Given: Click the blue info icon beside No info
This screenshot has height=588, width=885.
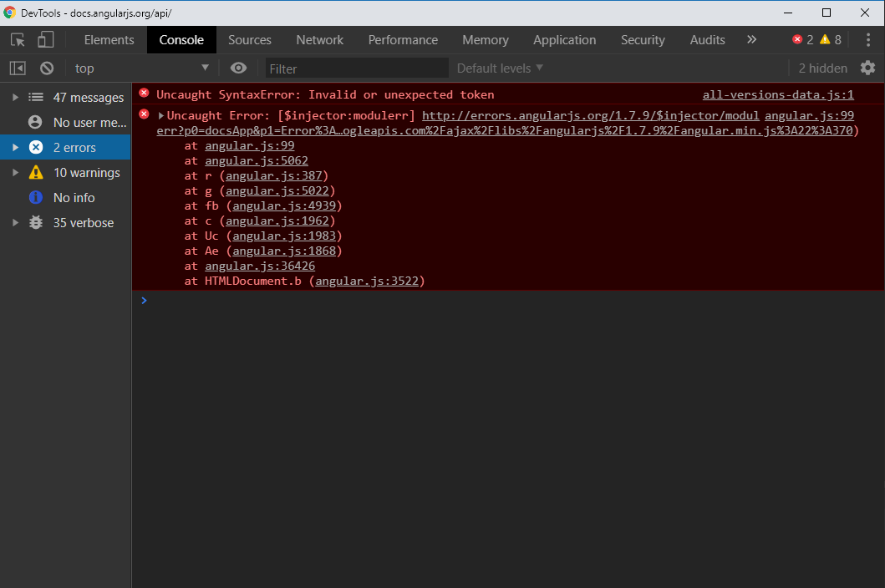Looking at the screenshot, I should (x=36, y=197).
